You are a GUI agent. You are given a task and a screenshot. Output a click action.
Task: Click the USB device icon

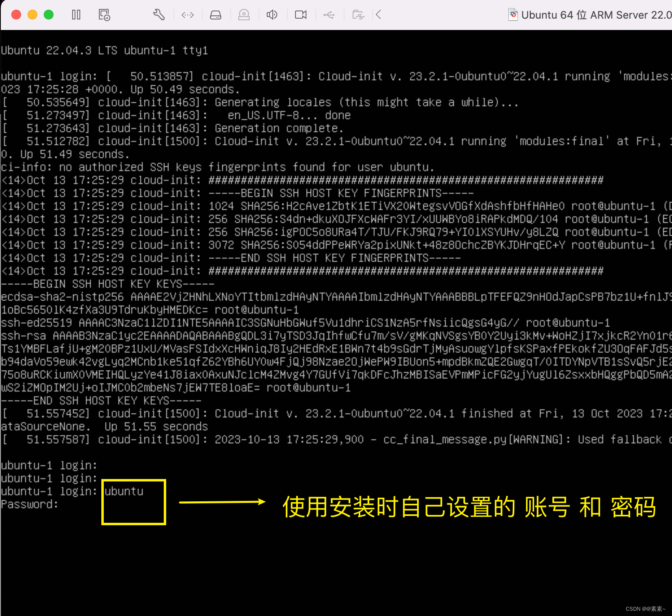click(329, 15)
